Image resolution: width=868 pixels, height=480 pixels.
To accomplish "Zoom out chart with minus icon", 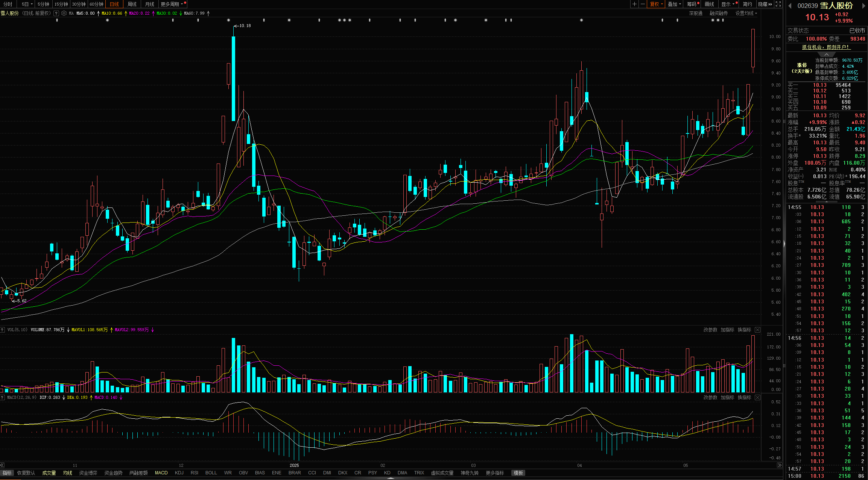I will point(643,4).
